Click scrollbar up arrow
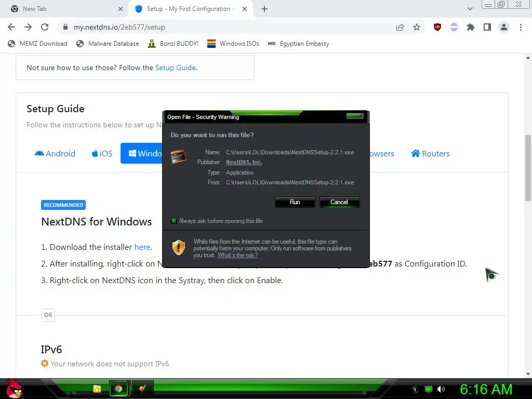This screenshot has width=532, height=399. pos(528,58)
